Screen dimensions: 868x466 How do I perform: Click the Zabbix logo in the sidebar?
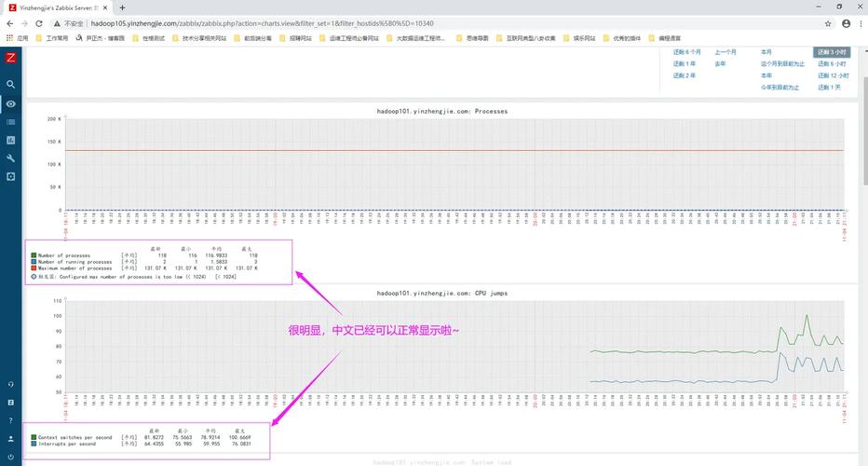click(10, 58)
